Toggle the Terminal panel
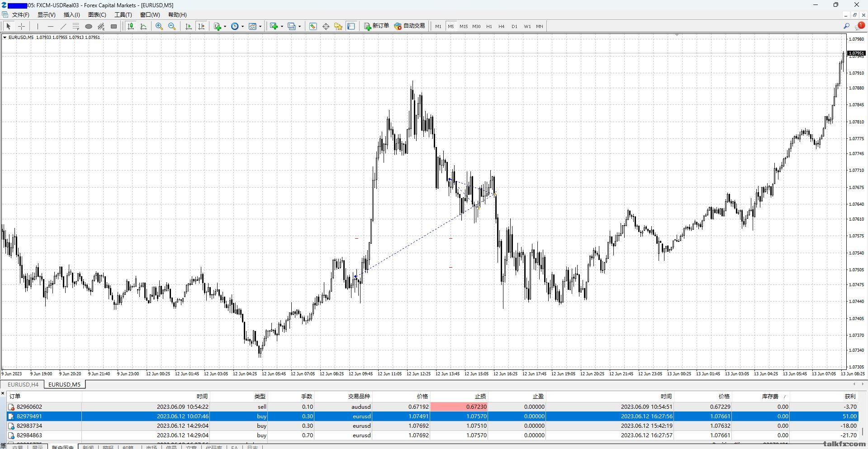 [x=351, y=26]
